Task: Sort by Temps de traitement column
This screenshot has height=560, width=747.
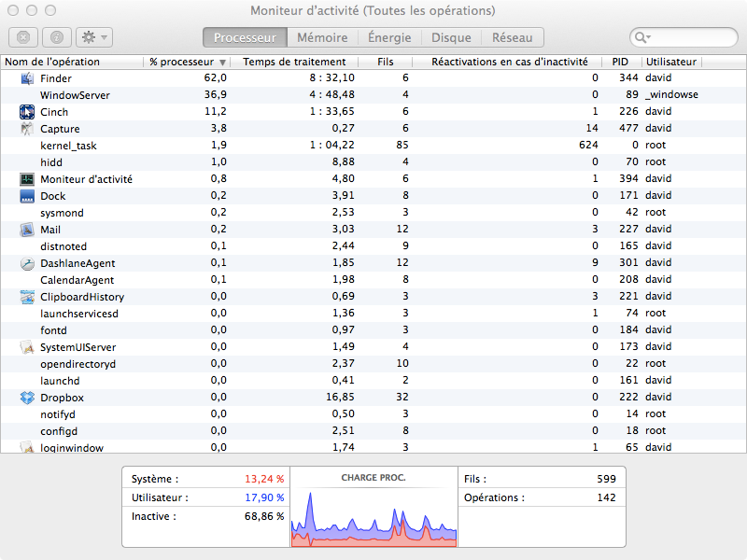Action: coord(294,62)
